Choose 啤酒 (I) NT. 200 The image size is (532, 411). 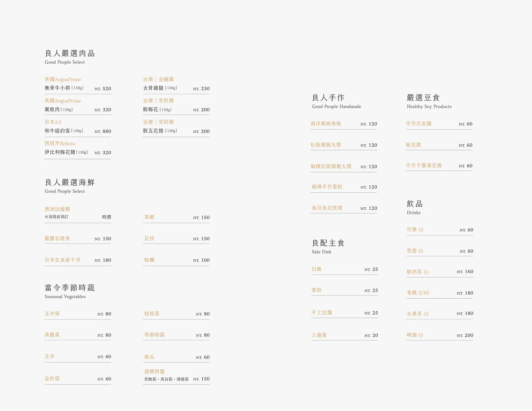(415, 335)
